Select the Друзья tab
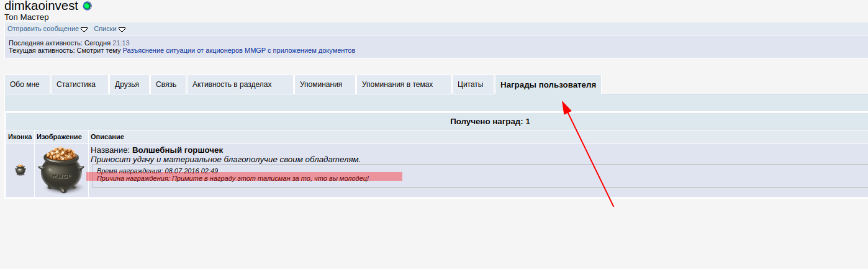Viewport: 868px width, 269px height. click(x=129, y=84)
